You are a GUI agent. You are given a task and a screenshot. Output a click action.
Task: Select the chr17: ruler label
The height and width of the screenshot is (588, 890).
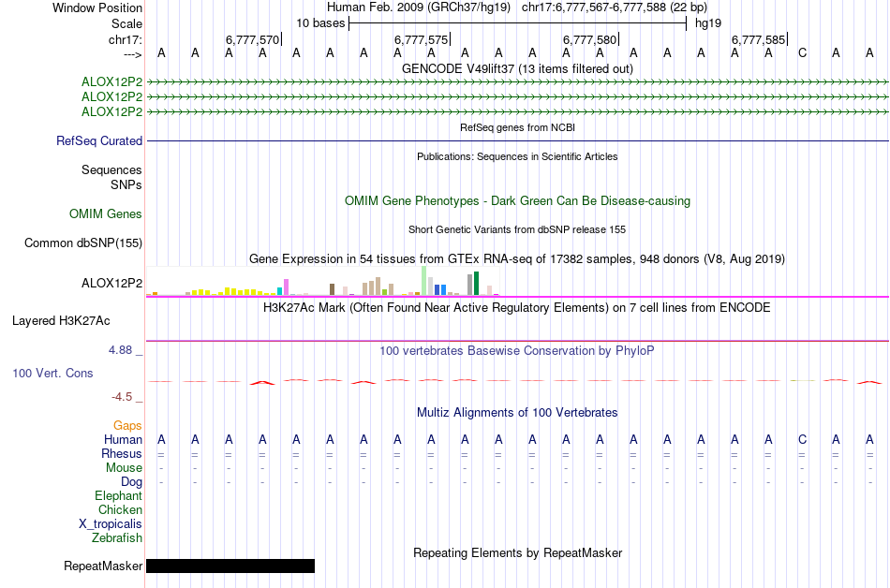pyautogui.click(x=125, y=39)
